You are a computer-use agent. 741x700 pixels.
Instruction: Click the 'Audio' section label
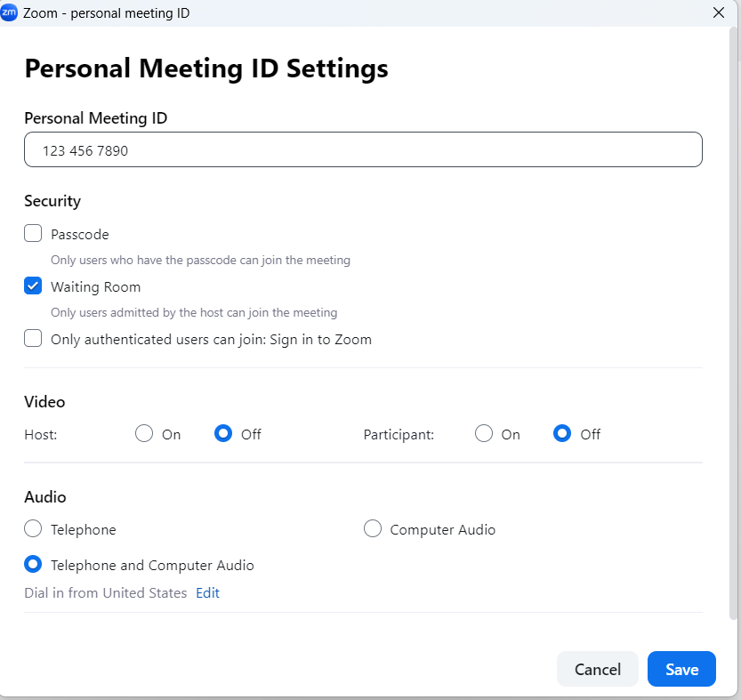(x=44, y=497)
